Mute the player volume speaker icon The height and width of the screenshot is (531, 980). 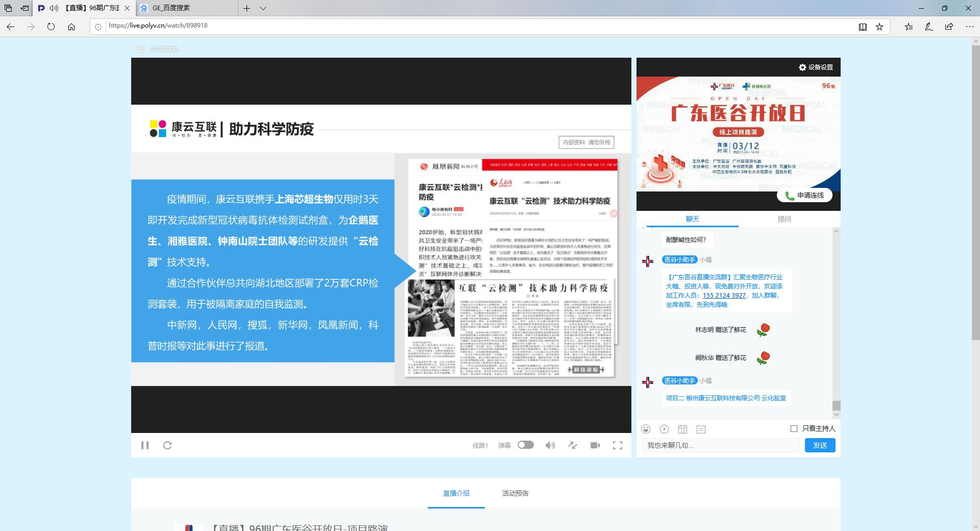[550, 445]
